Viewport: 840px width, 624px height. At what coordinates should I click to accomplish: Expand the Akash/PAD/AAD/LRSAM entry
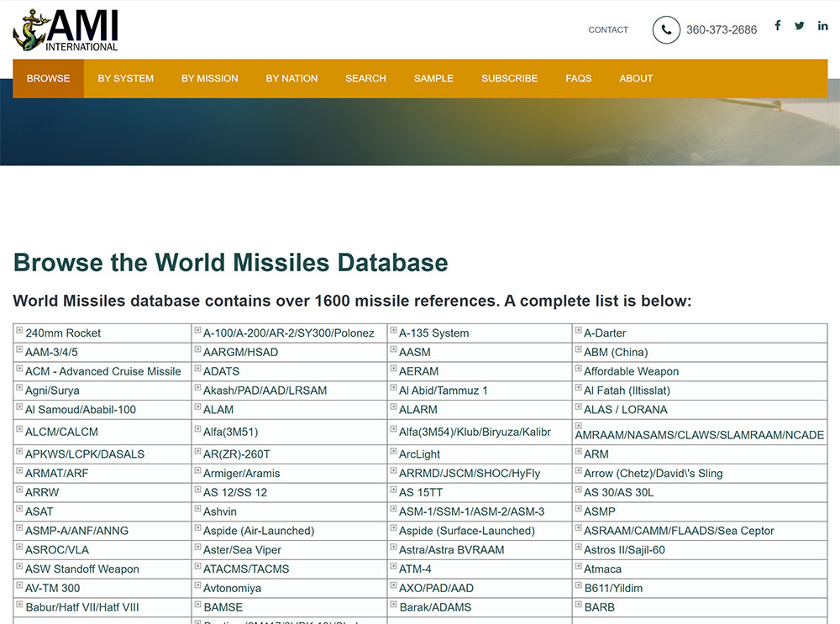[197, 388]
